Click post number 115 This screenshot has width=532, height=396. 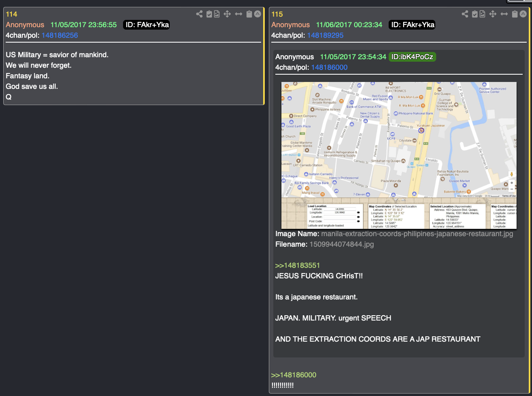[277, 14]
